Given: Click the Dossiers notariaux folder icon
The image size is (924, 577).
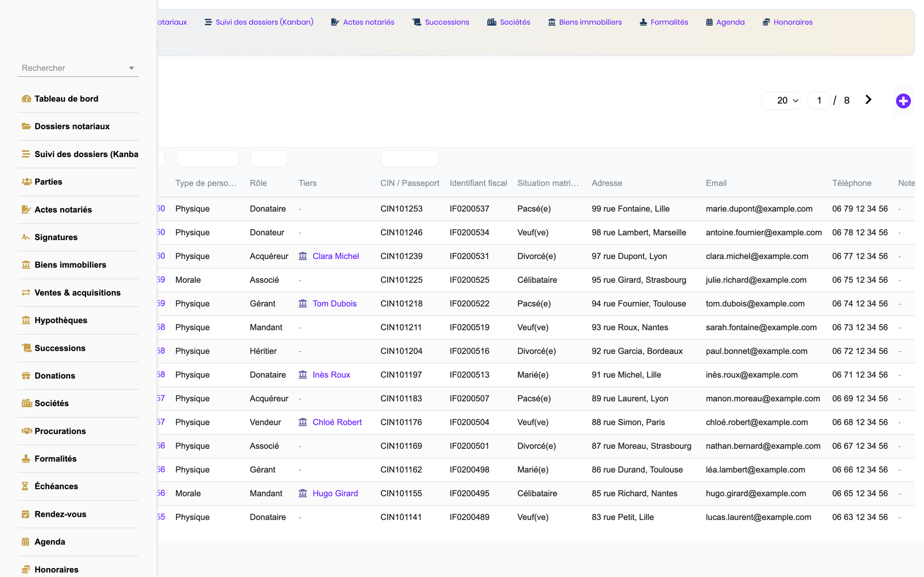Looking at the screenshot, I should 26,126.
